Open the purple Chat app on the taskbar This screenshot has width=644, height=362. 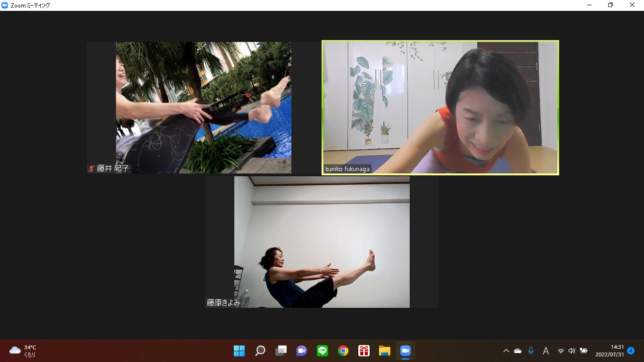coord(302,351)
